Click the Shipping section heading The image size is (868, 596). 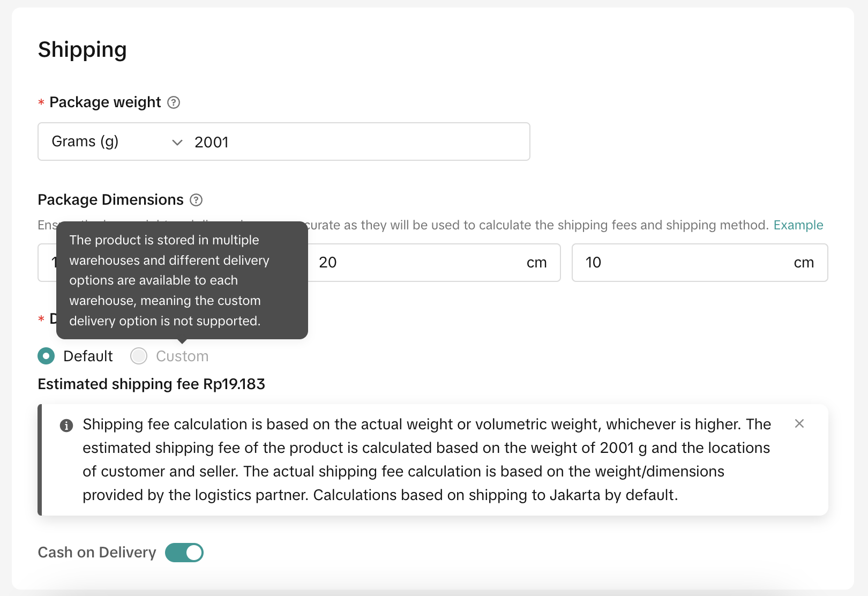pyautogui.click(x=83, y=50)
